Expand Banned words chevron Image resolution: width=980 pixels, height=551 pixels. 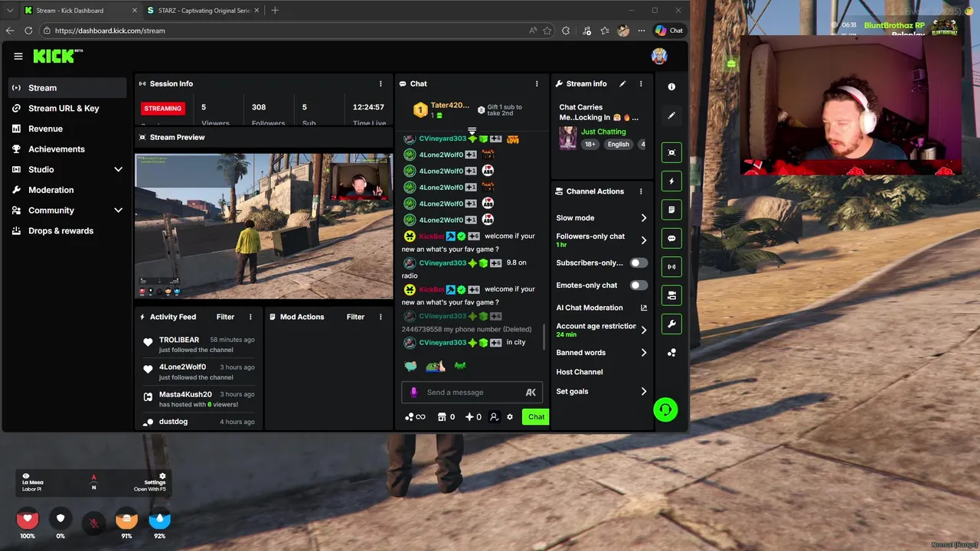[x=643, y=353]
